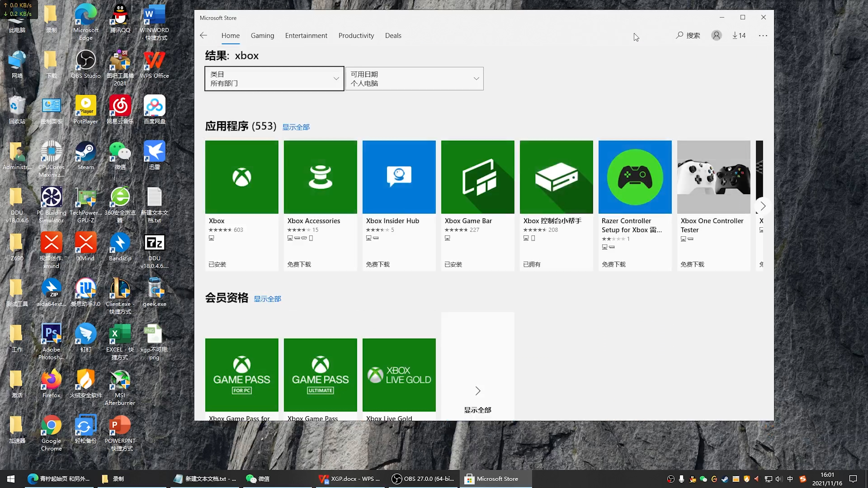Select OBS Studio desktop icon
The image size is (868, 488).
point(86,64)
